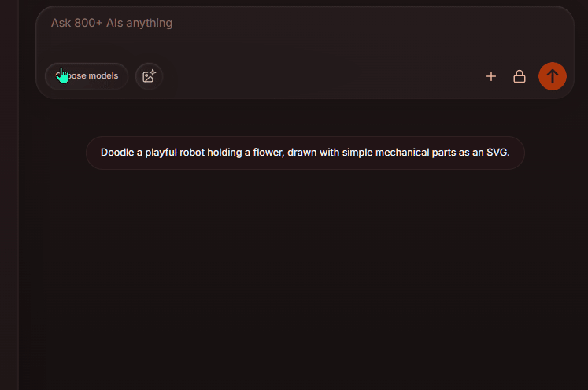Click the image generation sparkle icon

(149, 76)
